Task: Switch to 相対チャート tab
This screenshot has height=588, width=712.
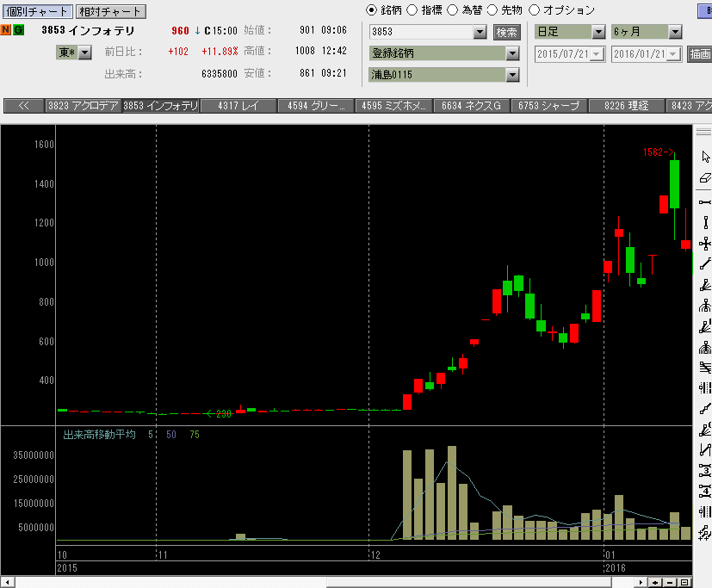Action: [x=110, y=11]
